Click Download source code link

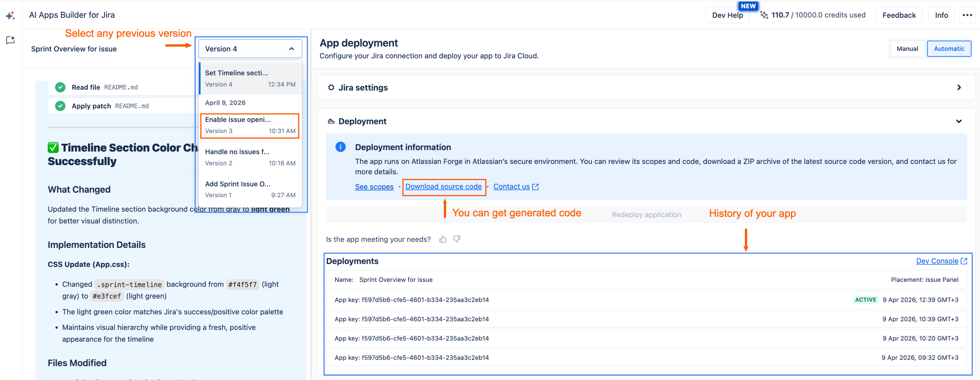click(x=444, y=186)
